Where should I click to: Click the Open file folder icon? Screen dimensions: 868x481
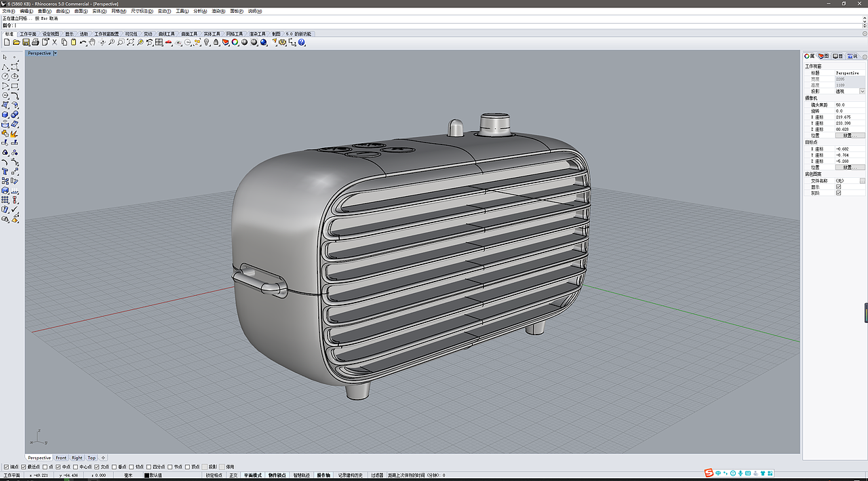click(16, 42)
